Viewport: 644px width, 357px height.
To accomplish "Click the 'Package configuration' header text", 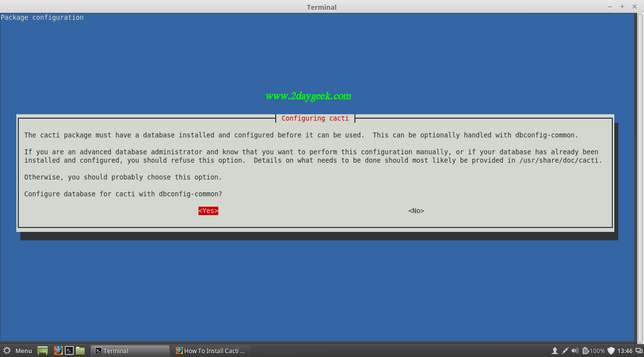I will 42,18.
